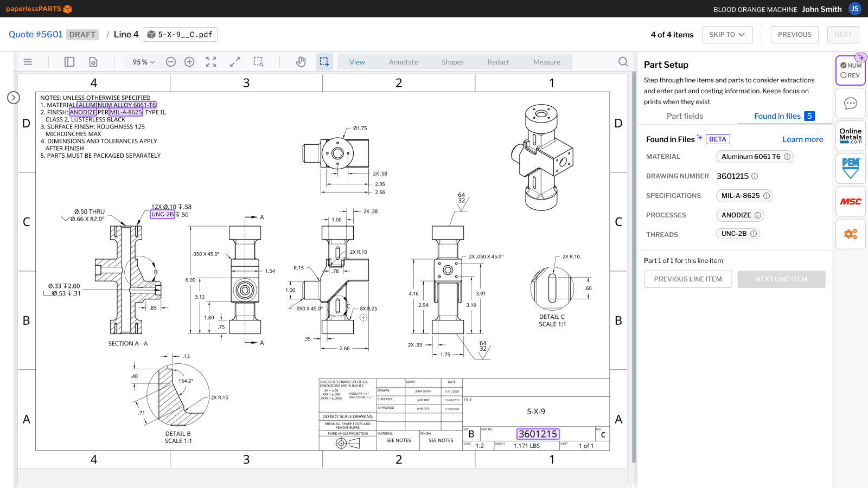868x488 pixels.
Task: Click the Learn more link
Action: [802, 139]
